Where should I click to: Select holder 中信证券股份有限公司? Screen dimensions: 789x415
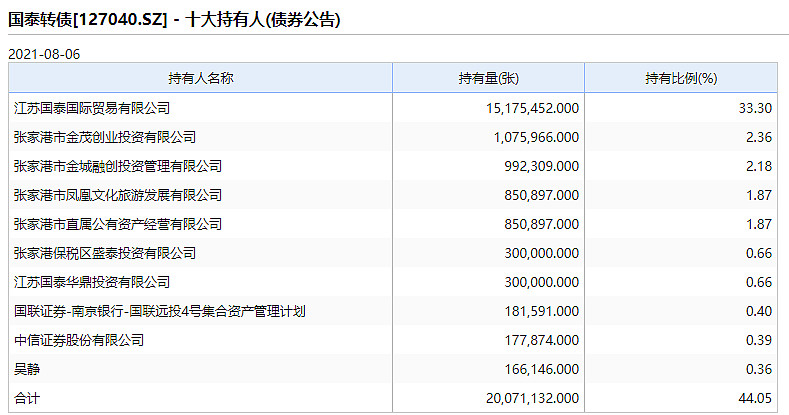pyautogui.click(x=79, y=340)
